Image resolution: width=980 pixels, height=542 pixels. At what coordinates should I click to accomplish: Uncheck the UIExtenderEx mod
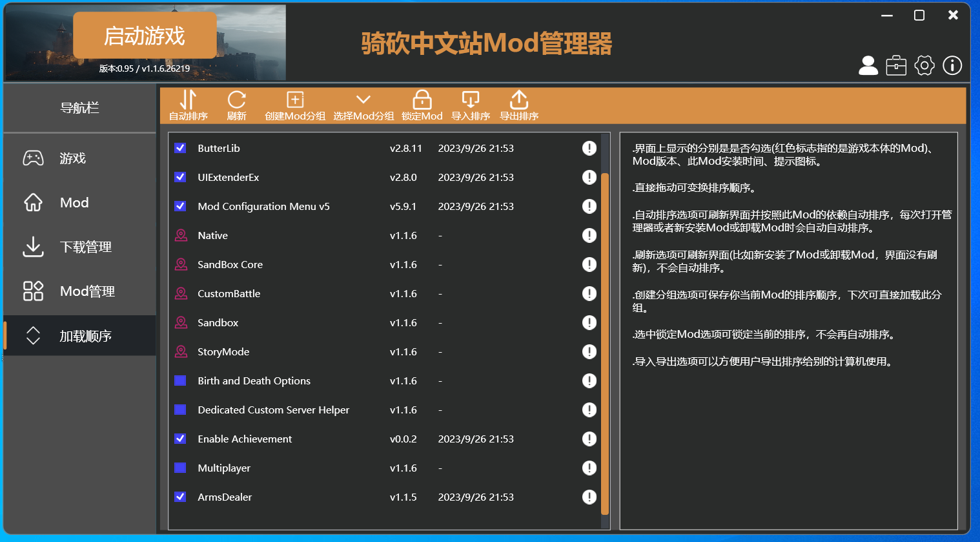[180, 177]
